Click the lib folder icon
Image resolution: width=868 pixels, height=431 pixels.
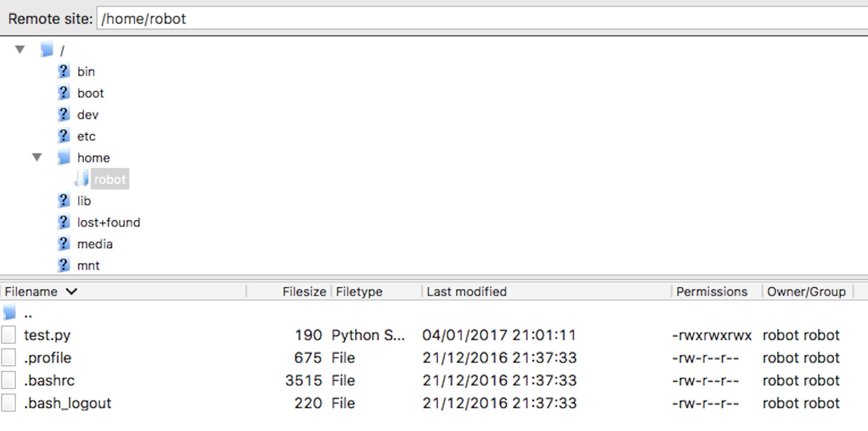pos(63,200)
